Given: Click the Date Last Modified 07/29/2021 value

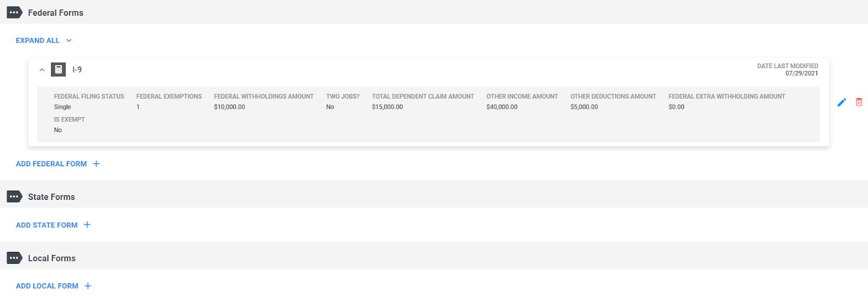Looking at the screenshot, I should click(801, 74).
